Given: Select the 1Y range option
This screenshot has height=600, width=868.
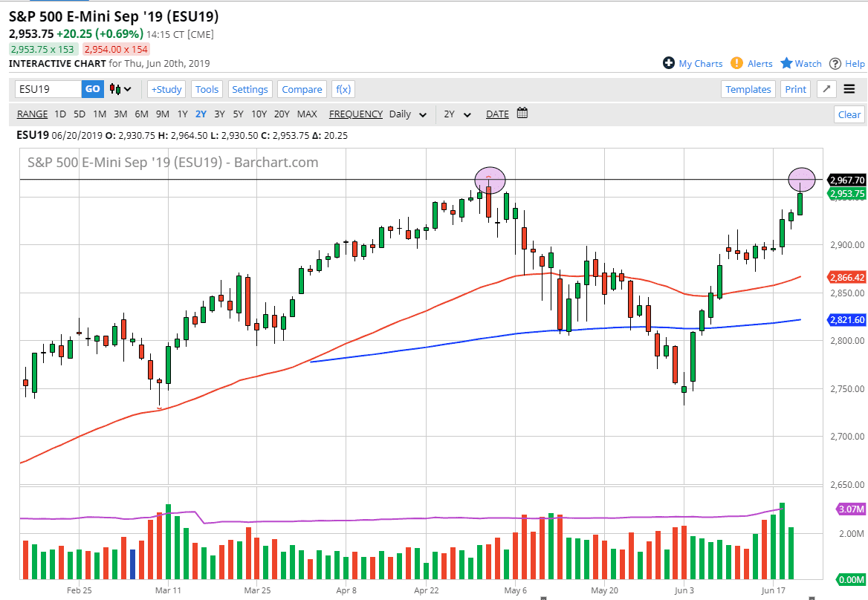Looking at the screenshot, I should 182,114.
